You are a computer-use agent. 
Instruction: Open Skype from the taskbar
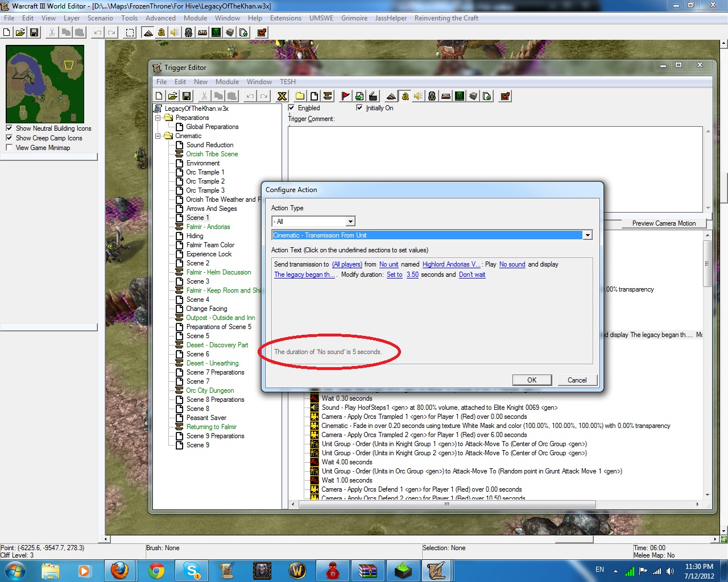coord(192,570)
